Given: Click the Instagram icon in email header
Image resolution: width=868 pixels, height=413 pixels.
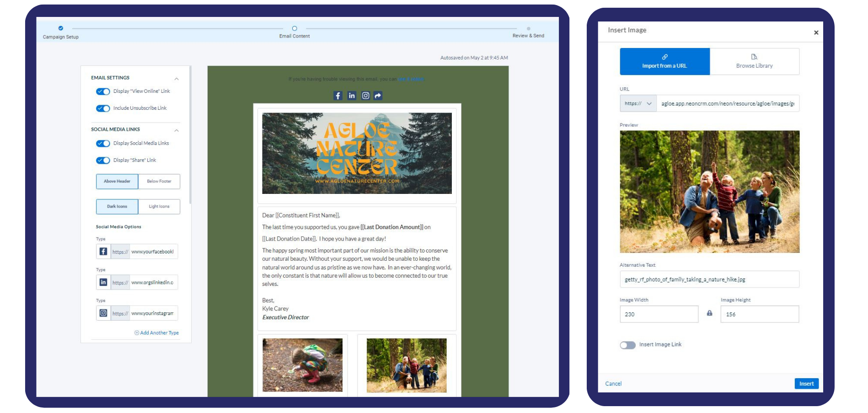Looking at the screenshot, I should (x=365, y=96).
